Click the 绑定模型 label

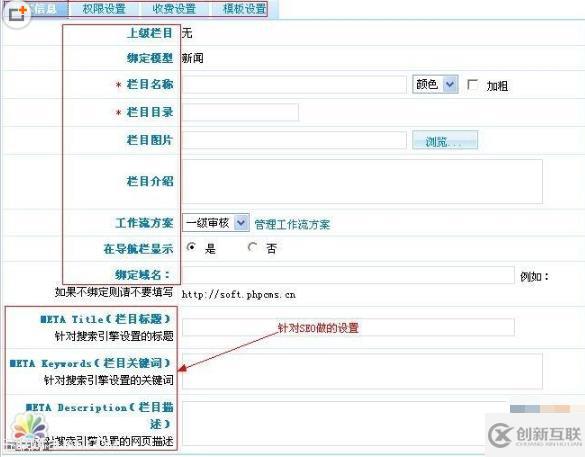(150, 58)
